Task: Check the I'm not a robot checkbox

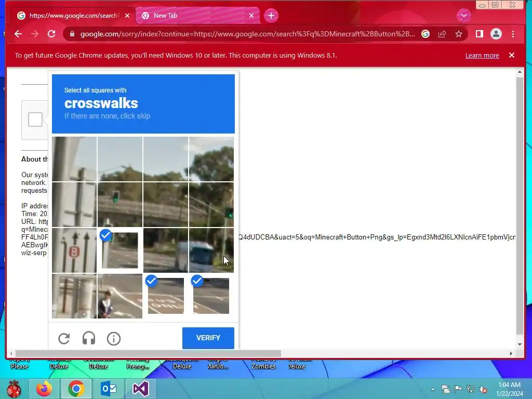Action: click(35, 119)
